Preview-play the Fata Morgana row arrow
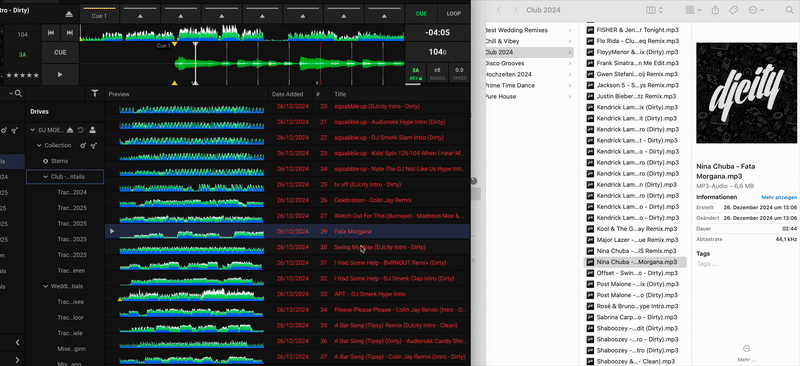 point(112,231)
